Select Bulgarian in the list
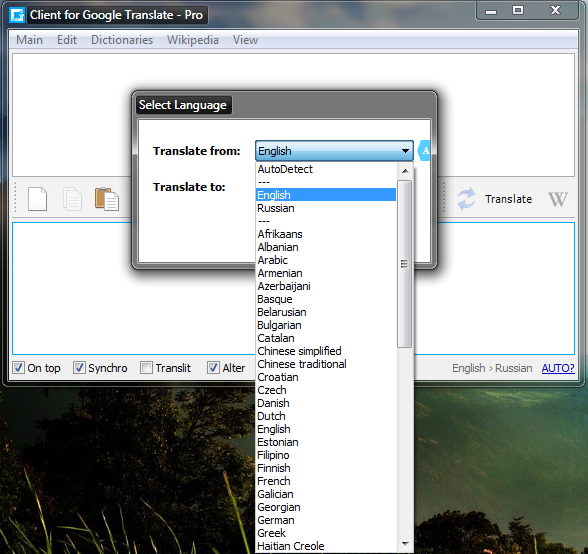The height and width of the screenshot is (554, 588). [x=326, y=325]
